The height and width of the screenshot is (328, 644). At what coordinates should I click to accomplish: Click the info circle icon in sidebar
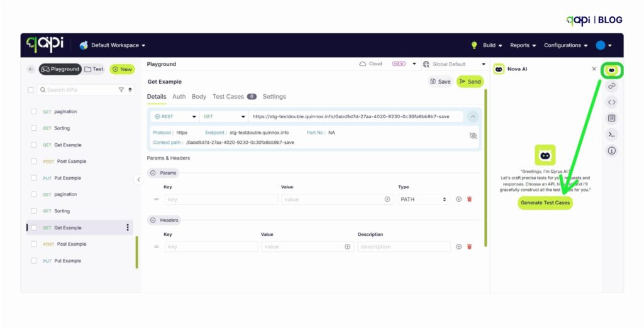point(611,151)
